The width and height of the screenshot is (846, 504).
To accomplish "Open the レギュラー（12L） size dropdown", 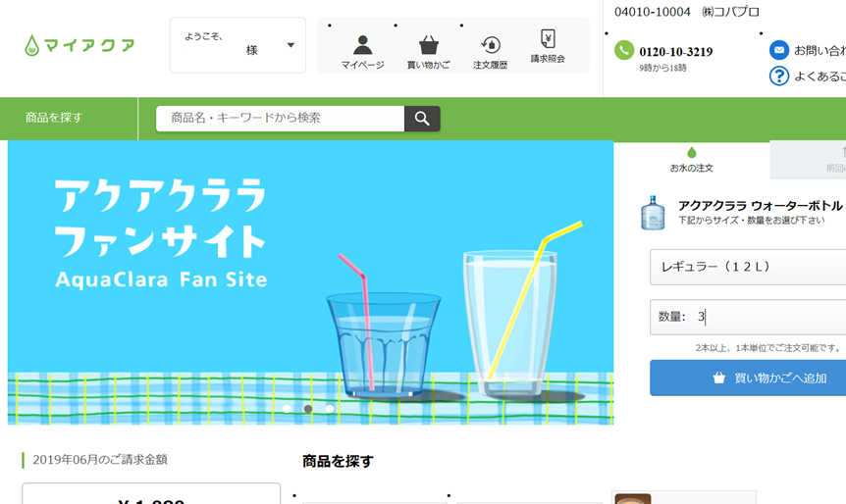I will pyautogui.click(x=748, y=267).
